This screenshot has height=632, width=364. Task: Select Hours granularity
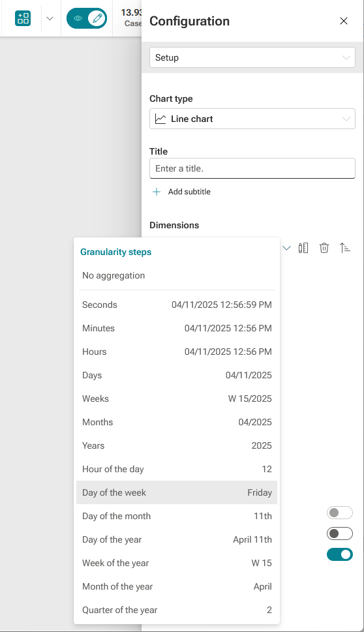(177, 352)
